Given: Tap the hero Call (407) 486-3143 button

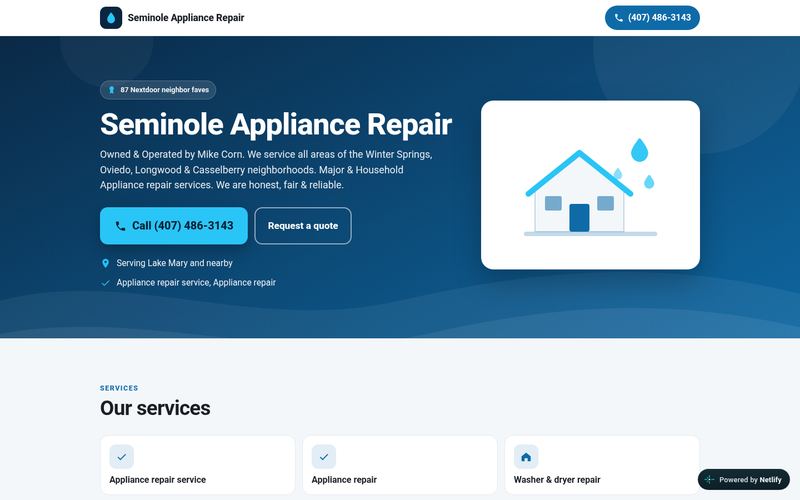Looking at the screenshot, I should (174, 226).
